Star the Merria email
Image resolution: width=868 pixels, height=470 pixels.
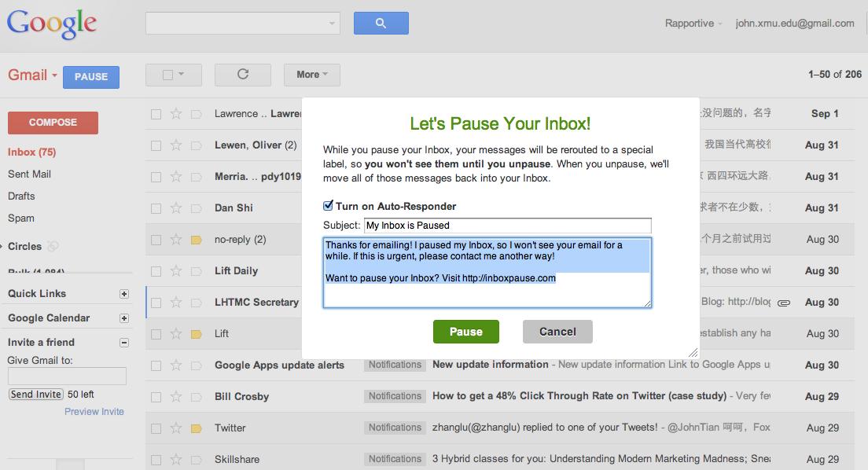tap(176, 177)
